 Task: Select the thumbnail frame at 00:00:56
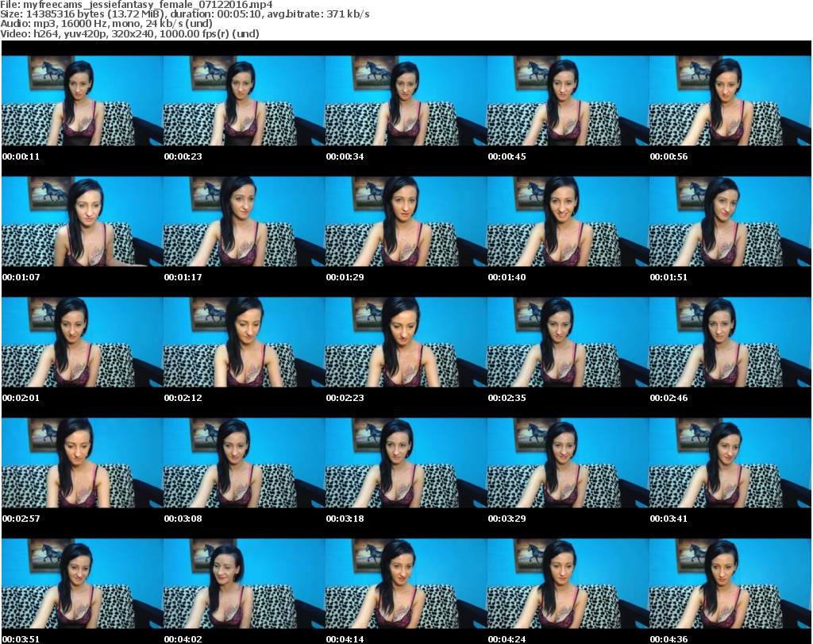pos(730,101)
